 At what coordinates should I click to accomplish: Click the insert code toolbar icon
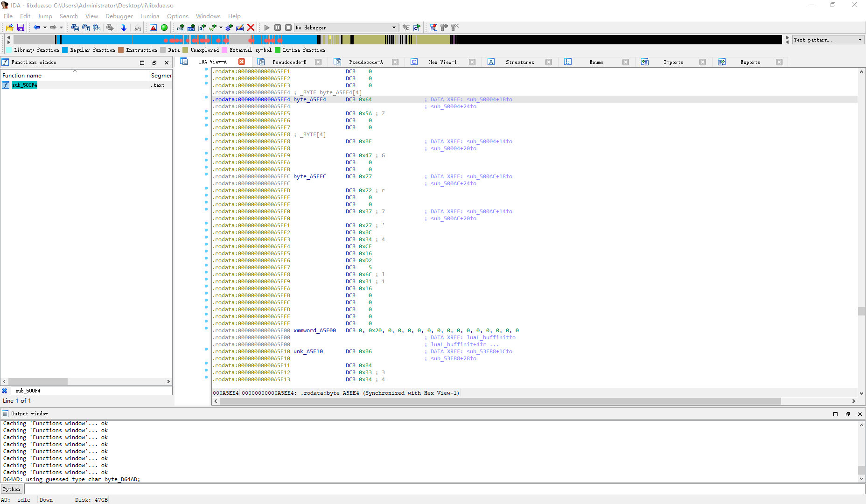click(181, 28)
